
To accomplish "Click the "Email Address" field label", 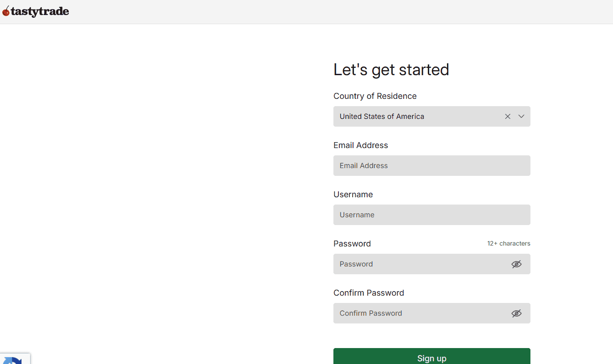I will [x=360, y=145].
